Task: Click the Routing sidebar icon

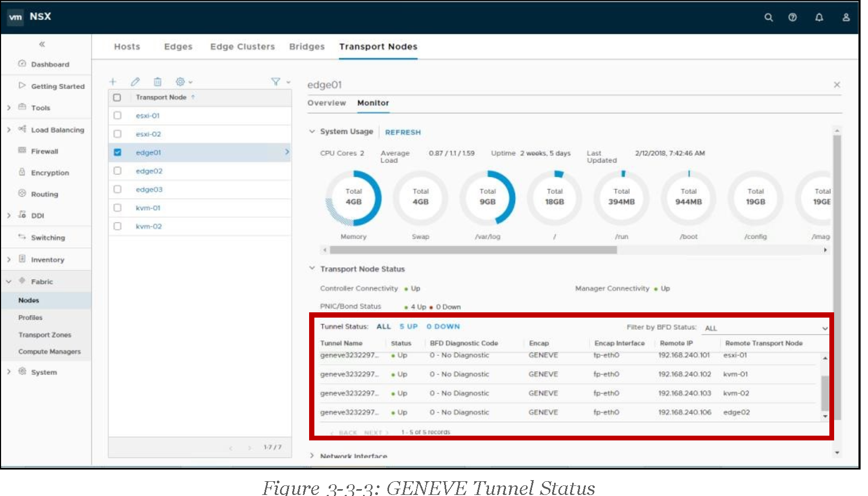Action: click(x=22, y=193)
